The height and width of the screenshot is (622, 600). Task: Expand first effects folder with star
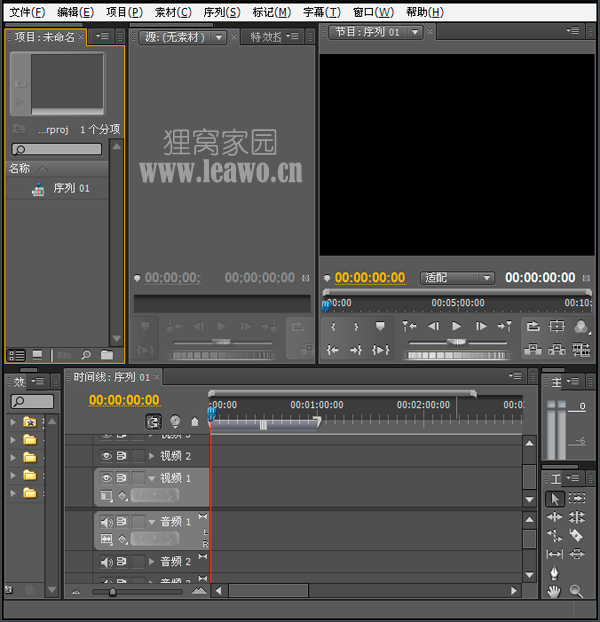point(13,422)
